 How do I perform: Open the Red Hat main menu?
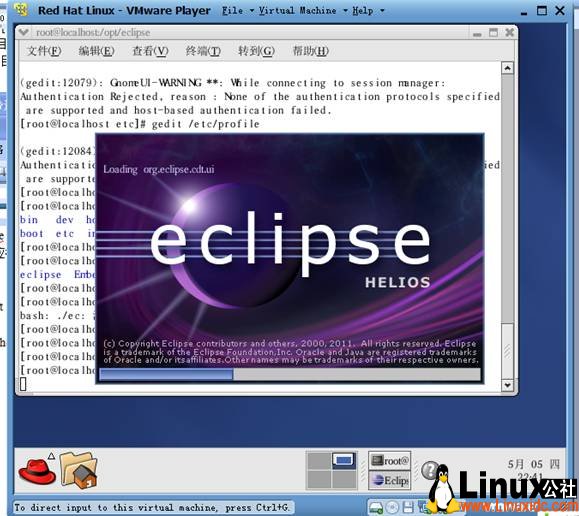tap(37, 470)
